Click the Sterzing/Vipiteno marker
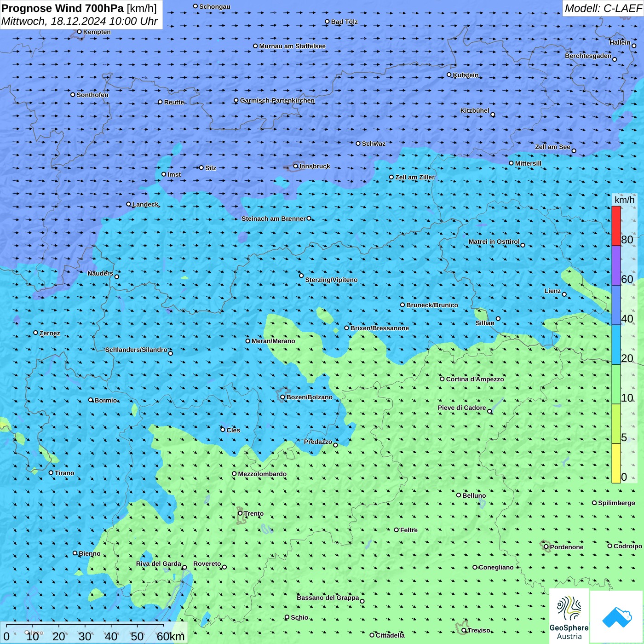Viewport: 644px width, 644px height. (x=301, y=276)
